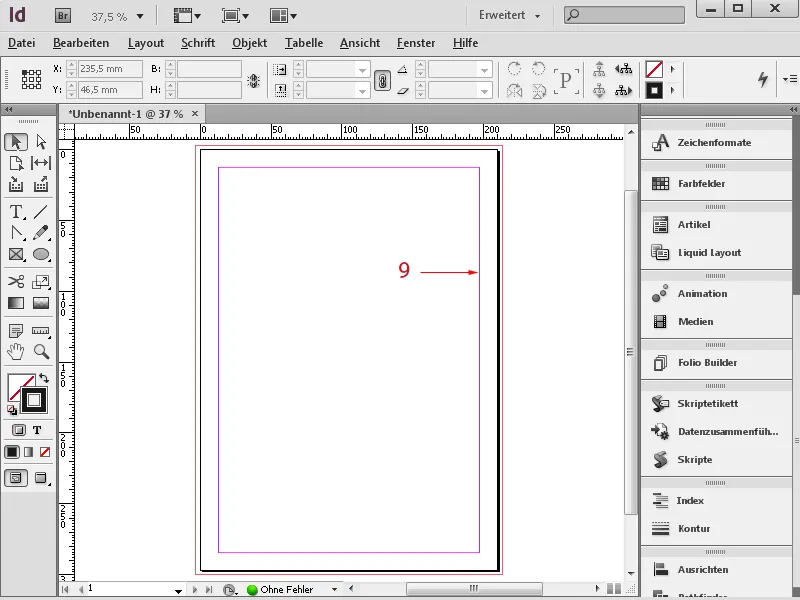The height and width of the screenshot is (600, 800).
Task: Select the Type tool
Action: tap(16, 212)
